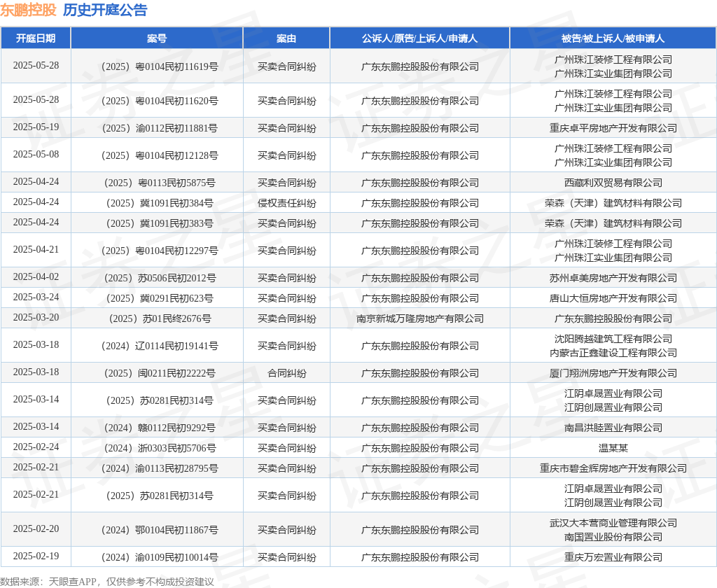This screenshot has height=588, width=717.
Task: Click the 东鹏控股 title text
Action: 28,10
